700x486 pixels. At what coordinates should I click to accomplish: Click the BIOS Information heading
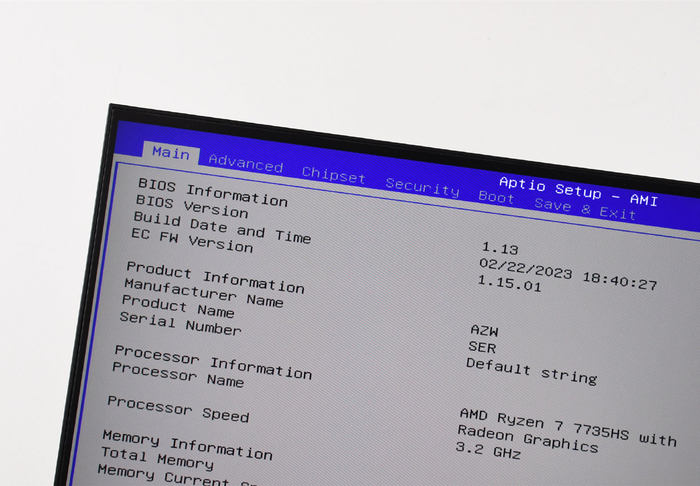[x=213, y=192]
